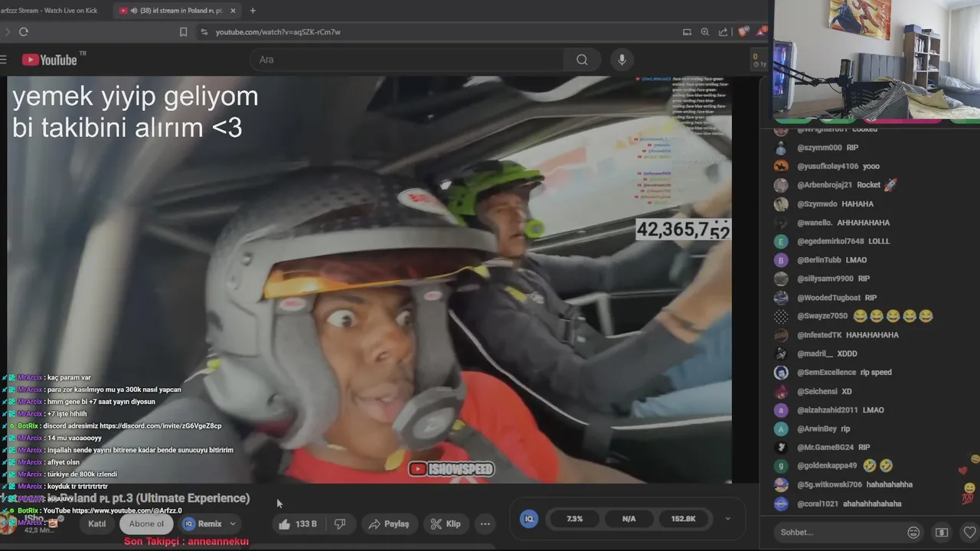The height and width of the screenshot is (551, 980).
Task: Open @WoodedTugboat RIP message
Action: click(x=837, y=298)
